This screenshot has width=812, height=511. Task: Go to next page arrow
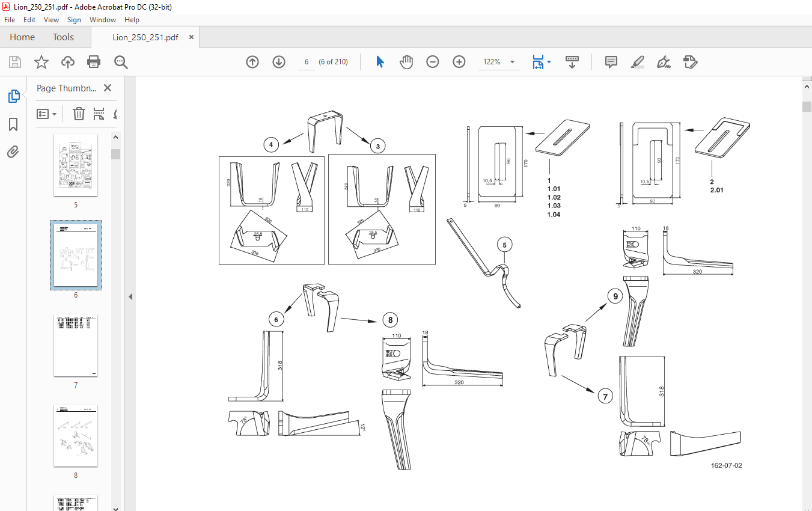tap(279, 62)
